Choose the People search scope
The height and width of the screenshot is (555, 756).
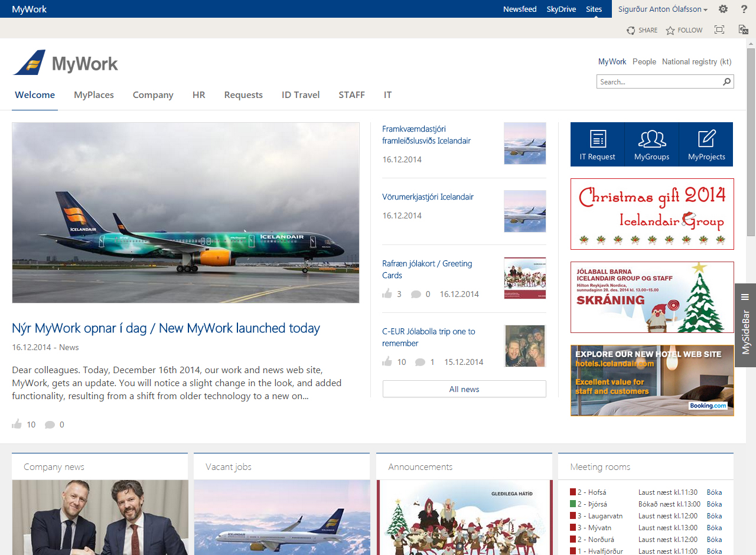click(644, 61)
